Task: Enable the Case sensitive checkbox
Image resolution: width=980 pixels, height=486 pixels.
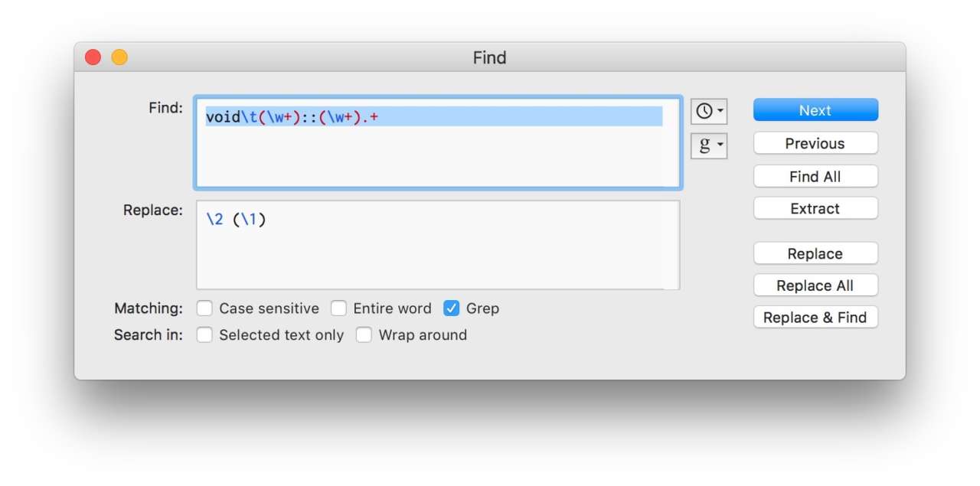Action: click(204, 308)
